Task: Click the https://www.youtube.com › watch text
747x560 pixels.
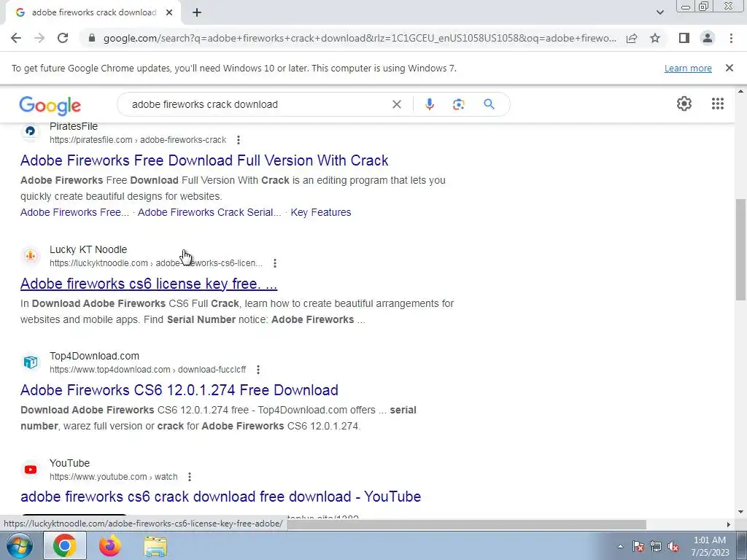Action: (x=113, y=477)
